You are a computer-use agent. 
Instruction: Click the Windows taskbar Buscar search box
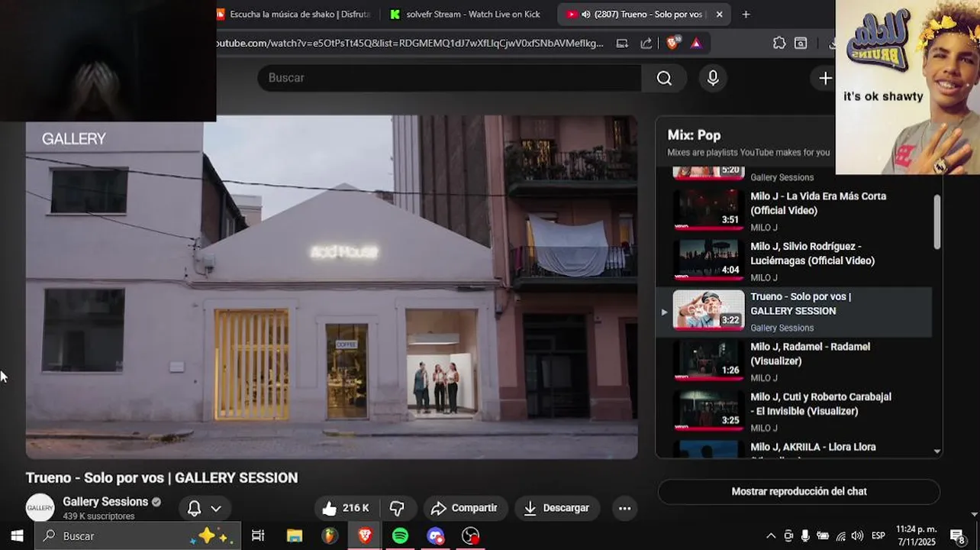click(x=137, y=535)
